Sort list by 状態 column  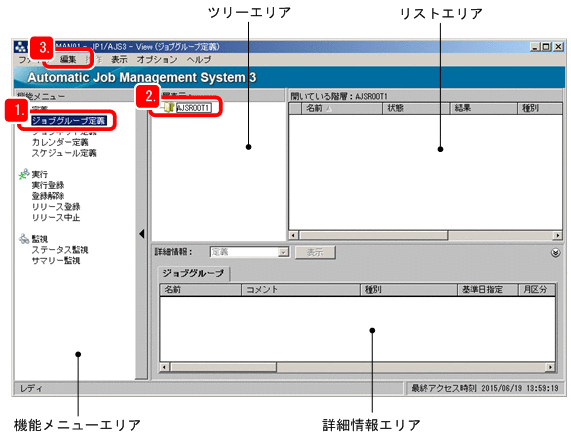point(416,108)
